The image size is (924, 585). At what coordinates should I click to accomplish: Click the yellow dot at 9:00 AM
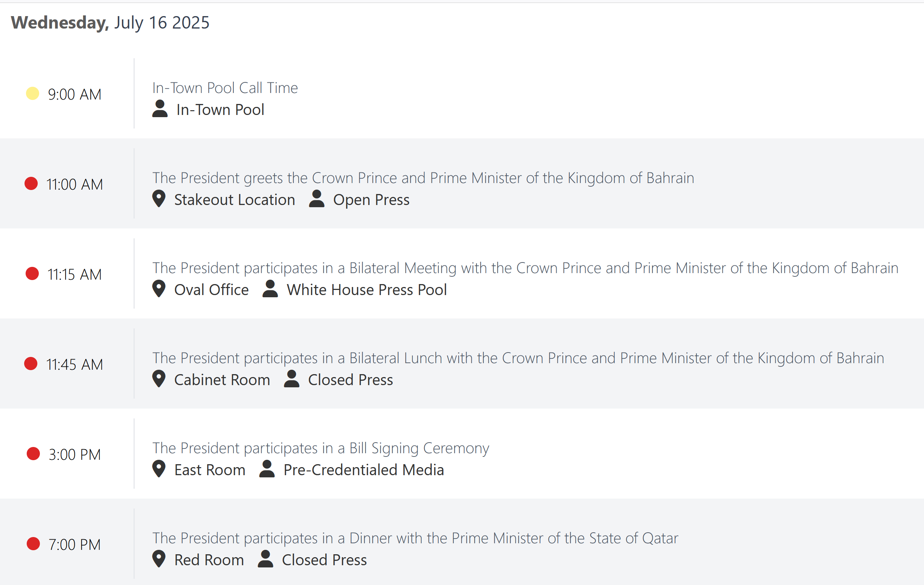33,93
